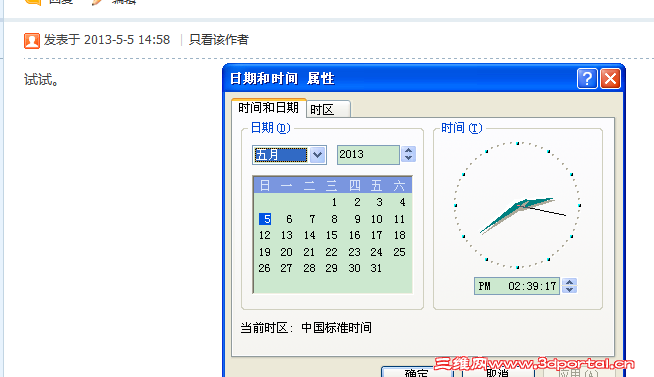Select day 4 in the calendar
654x377 pixels.
tap(402, 202)
